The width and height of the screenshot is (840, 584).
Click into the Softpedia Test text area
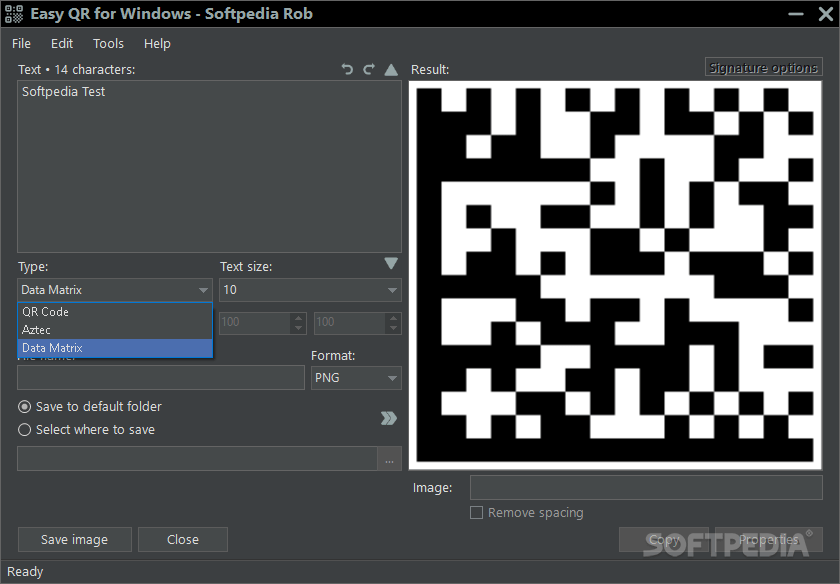pyautogui.click(x=209, y=167)
